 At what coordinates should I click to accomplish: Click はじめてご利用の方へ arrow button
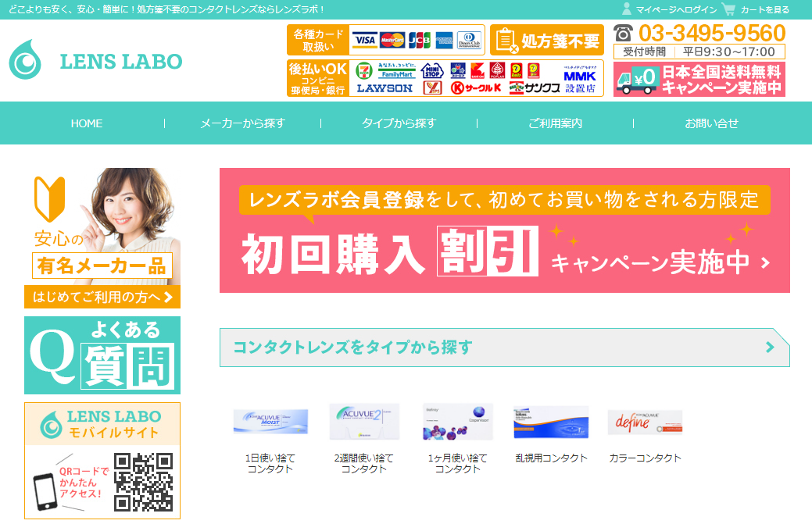tap(102, 297)
